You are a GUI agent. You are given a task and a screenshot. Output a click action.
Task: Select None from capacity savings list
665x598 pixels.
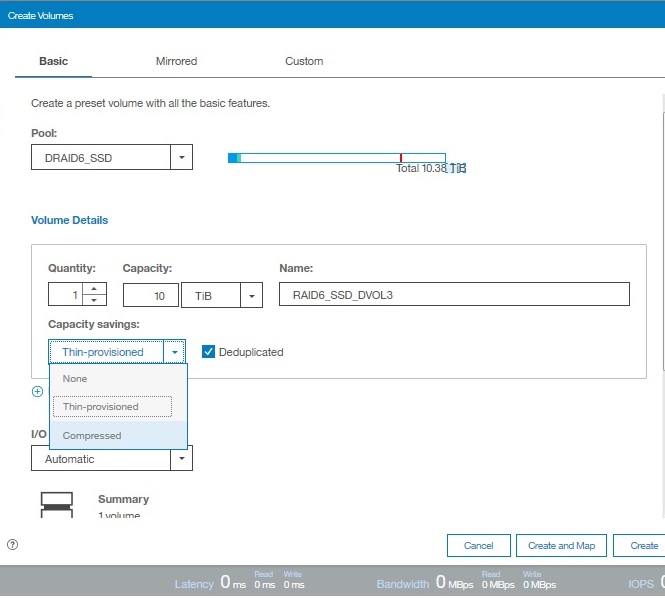point(75,379)
